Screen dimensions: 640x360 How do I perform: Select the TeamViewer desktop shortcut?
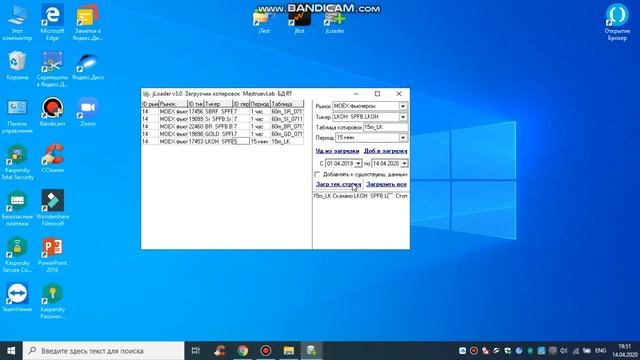click(x=17, y=298)
